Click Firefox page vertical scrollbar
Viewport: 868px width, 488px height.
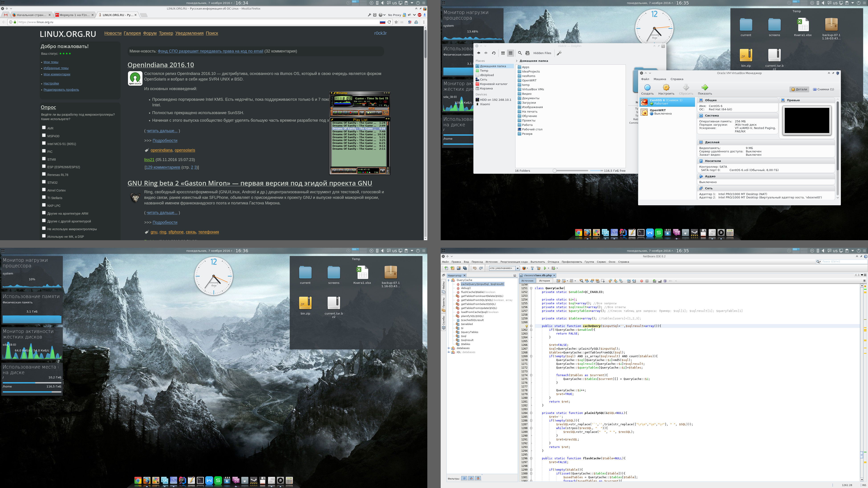click(x=425, y=133)
